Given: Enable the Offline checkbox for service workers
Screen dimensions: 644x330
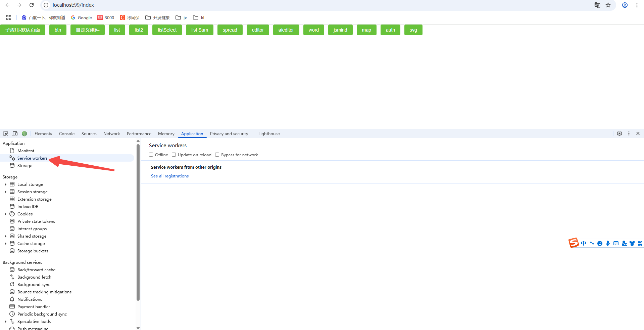Looking at the screenshot, I should coord(151,155).
